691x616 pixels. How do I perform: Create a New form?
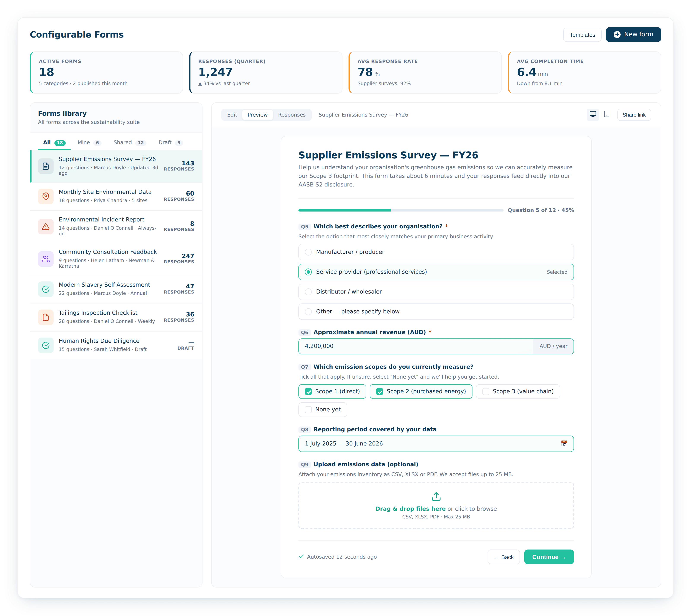[633, 35]
